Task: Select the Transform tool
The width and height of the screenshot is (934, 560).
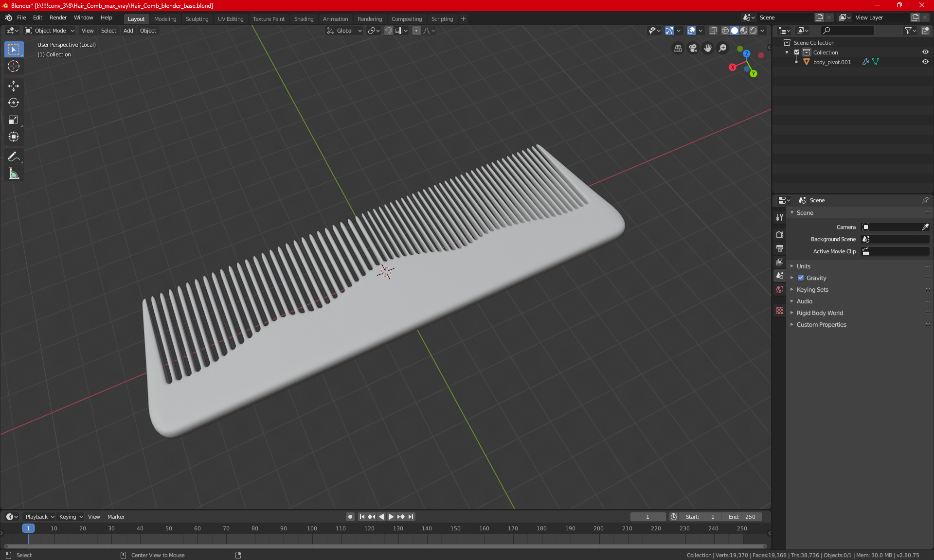Action: click(x=14, y=137)
